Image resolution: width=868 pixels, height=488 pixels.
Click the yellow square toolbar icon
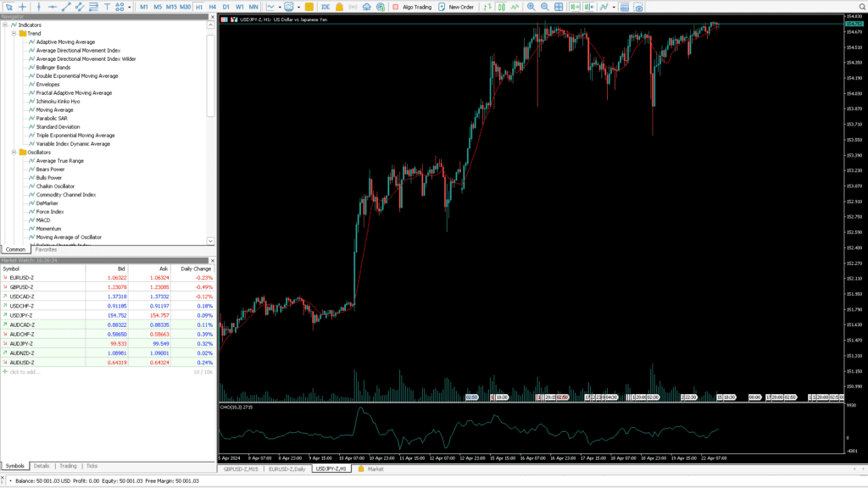309,7
